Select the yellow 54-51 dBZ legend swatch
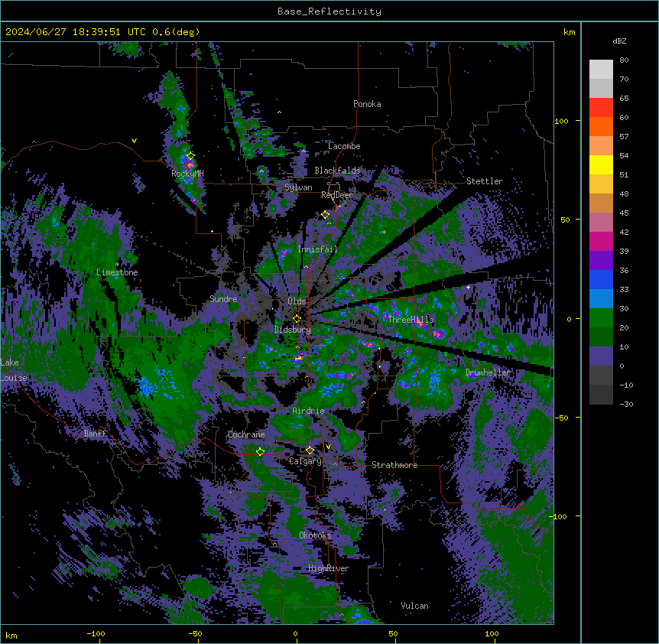The image size is (659, 644). pyautogui.click(x=601, y=164)
